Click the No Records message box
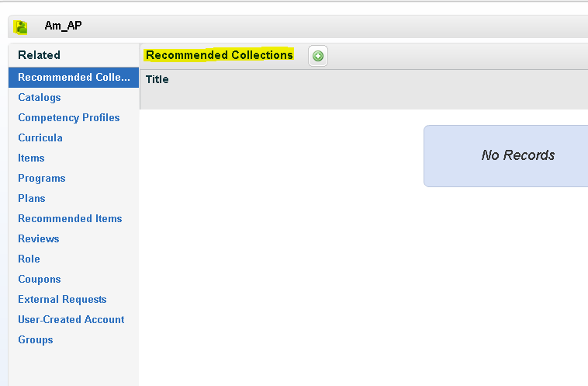The image size is (588, 386). pos(506,156)
